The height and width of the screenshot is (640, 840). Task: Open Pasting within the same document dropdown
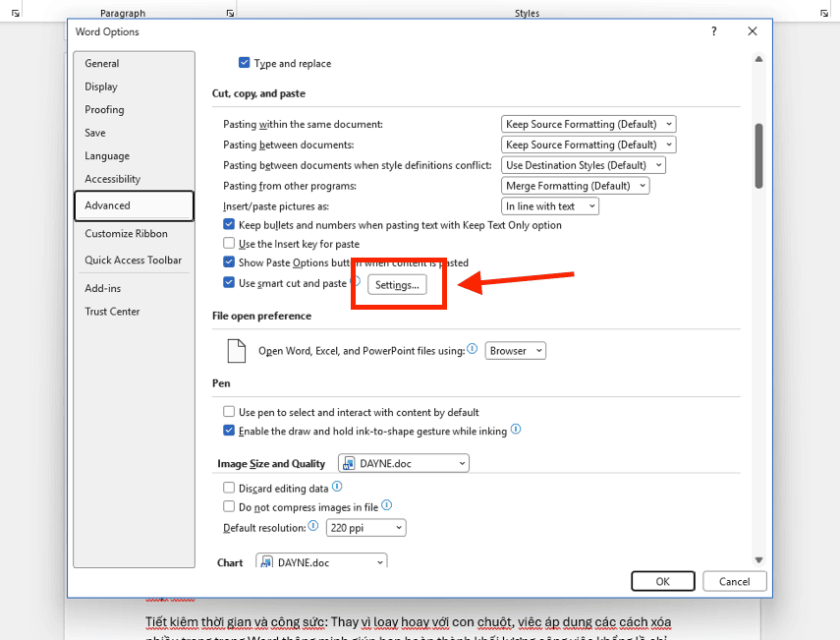[x=588, y=124]
